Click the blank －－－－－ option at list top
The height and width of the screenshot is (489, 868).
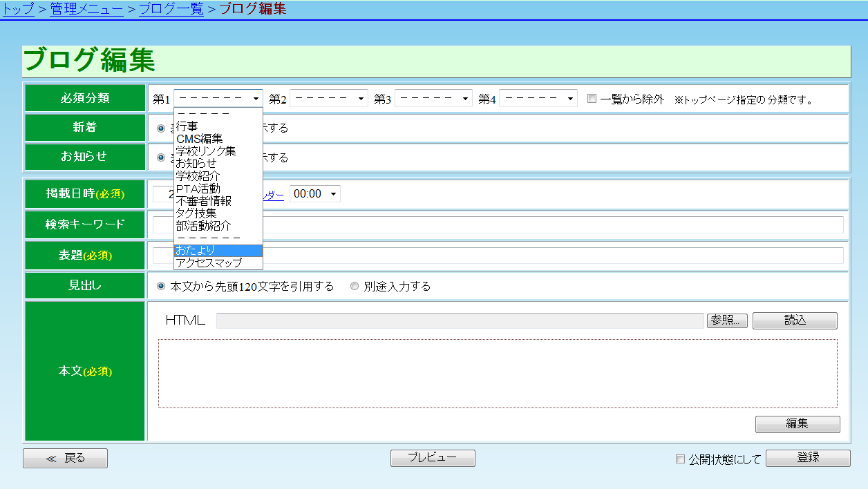[x=218, y=114]
